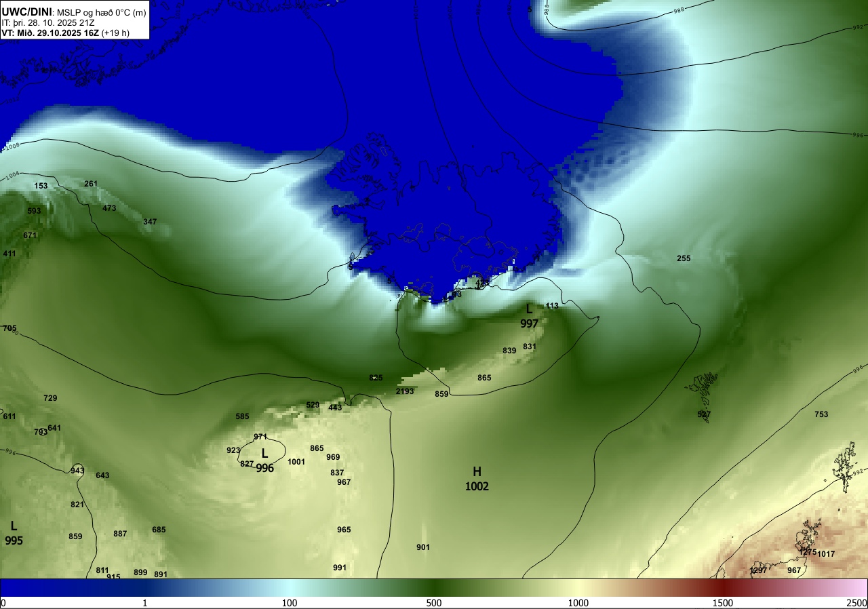Click the height value '705'
This screenshot has width=868, height=609.
[x=9, y=328]
